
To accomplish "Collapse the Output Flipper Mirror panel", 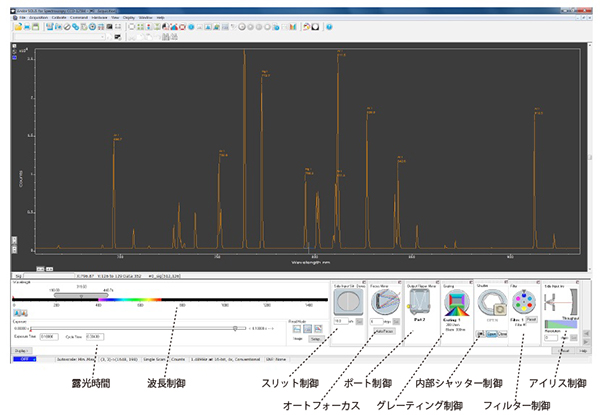I will (x=437, y=283).
